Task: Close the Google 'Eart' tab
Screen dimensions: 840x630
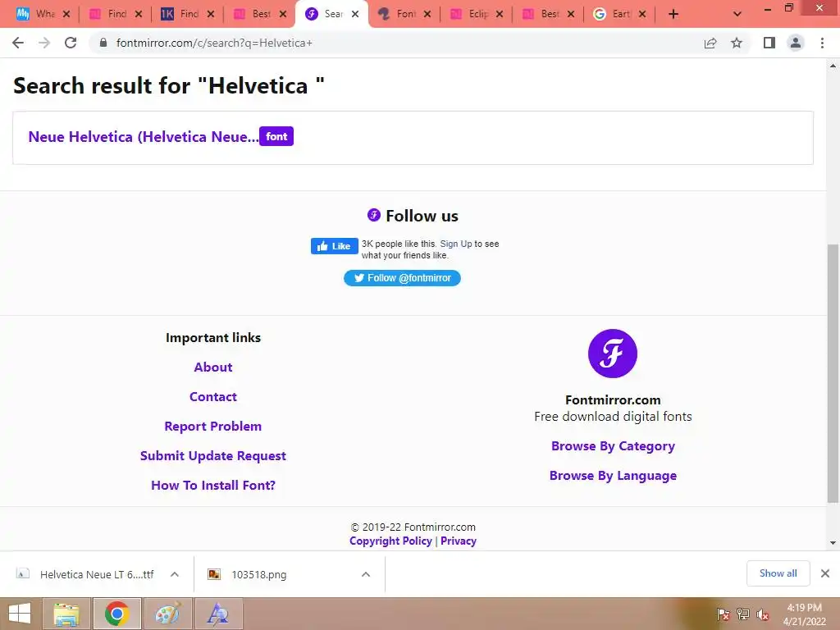Action: coord(642,15)
